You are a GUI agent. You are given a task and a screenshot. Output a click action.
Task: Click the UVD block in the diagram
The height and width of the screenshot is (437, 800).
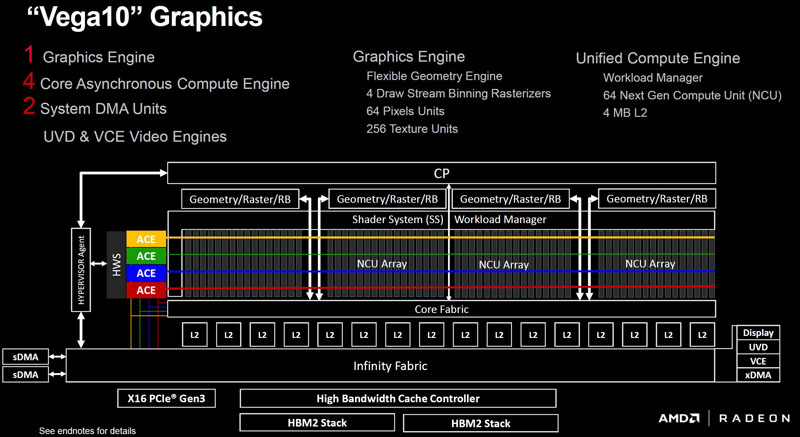(x=758, y=347)
